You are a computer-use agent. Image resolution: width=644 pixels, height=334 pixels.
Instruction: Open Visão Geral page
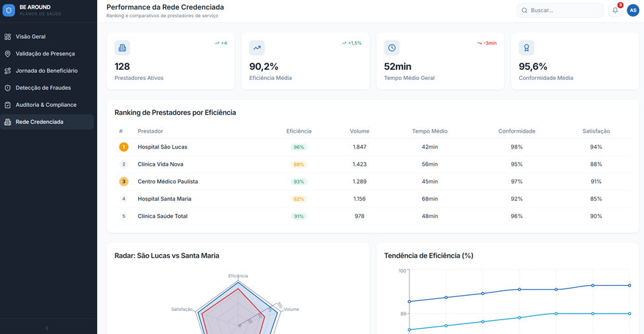pyautogui.click(x=47, y=37)
